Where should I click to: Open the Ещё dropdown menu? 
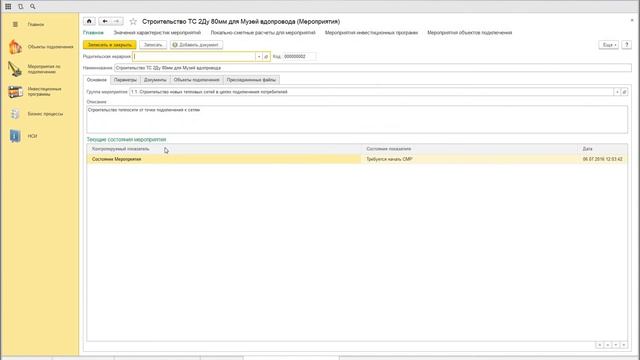pyautogui.click(x=609, y=45)
